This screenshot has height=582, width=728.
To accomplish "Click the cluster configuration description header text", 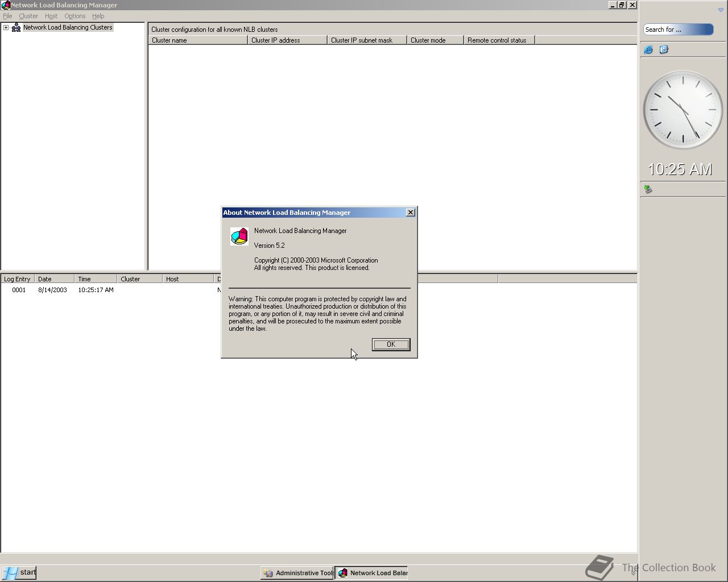I will point(214,30).
